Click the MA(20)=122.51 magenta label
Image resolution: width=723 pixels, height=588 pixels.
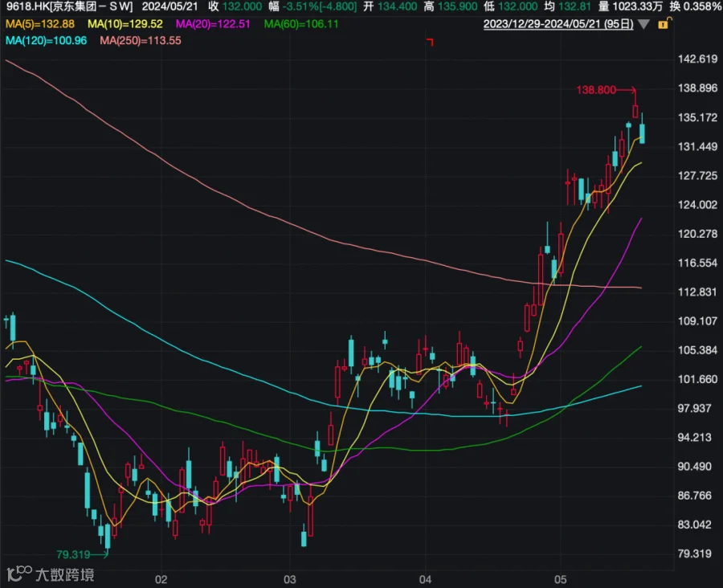pos(213,24)
